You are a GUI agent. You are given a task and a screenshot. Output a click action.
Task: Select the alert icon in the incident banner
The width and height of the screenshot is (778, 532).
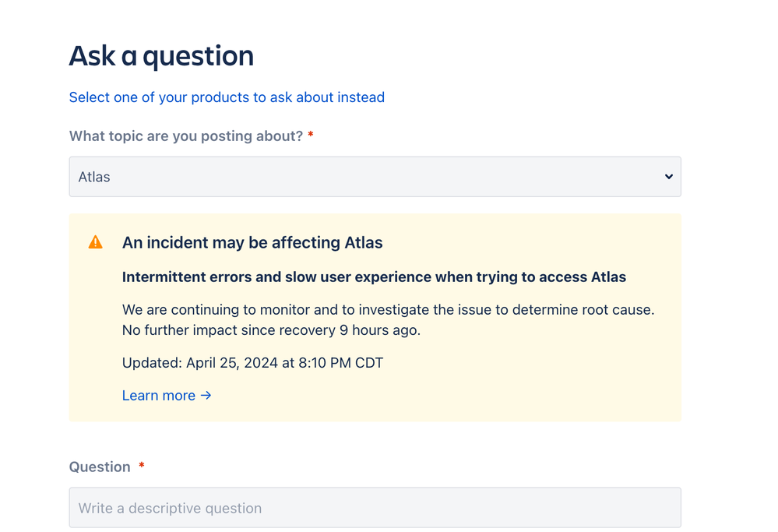(x=95, y=241)
